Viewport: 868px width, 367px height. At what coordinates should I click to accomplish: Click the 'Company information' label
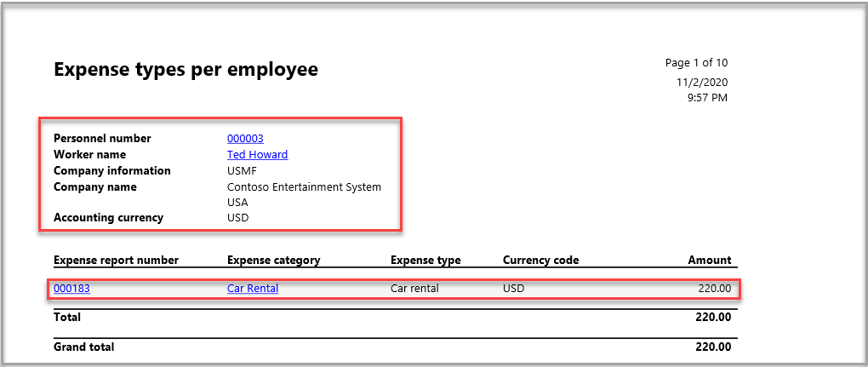pos(112,170)
